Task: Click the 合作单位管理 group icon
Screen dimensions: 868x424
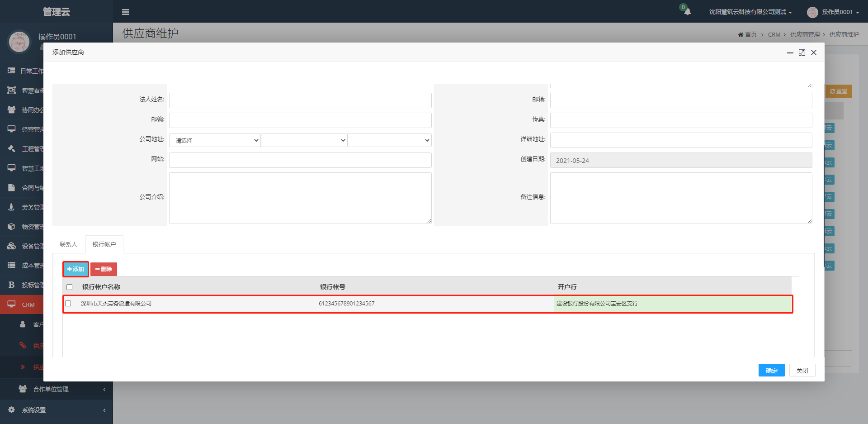Action: pos(23,389)
